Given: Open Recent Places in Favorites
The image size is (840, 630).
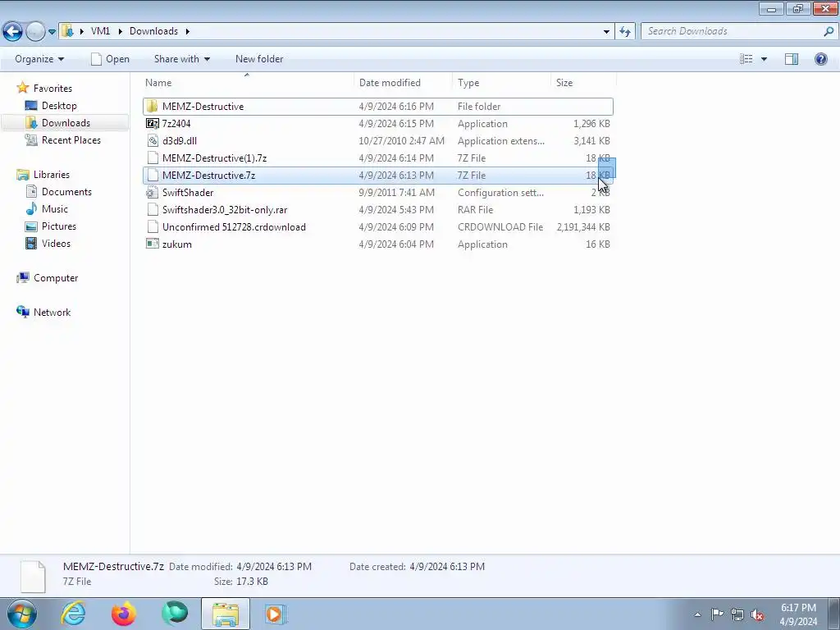Looking at the screenshot, I should [x=71, y=139].
